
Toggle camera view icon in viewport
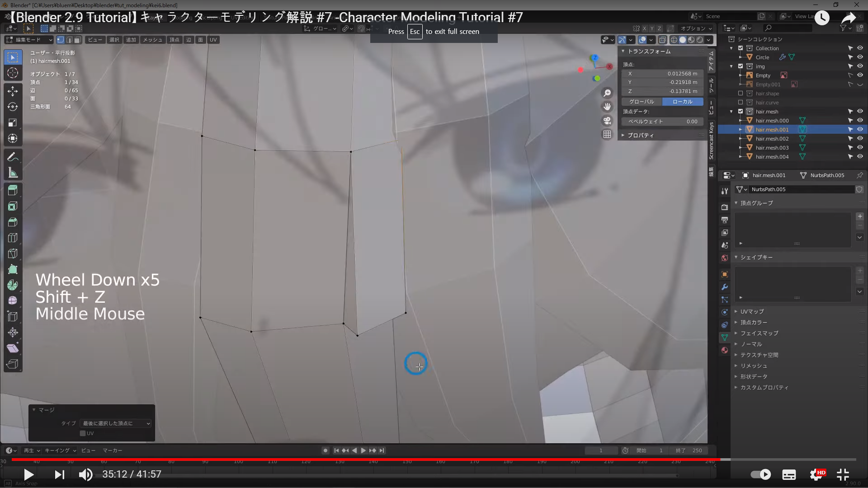[607, 121]
